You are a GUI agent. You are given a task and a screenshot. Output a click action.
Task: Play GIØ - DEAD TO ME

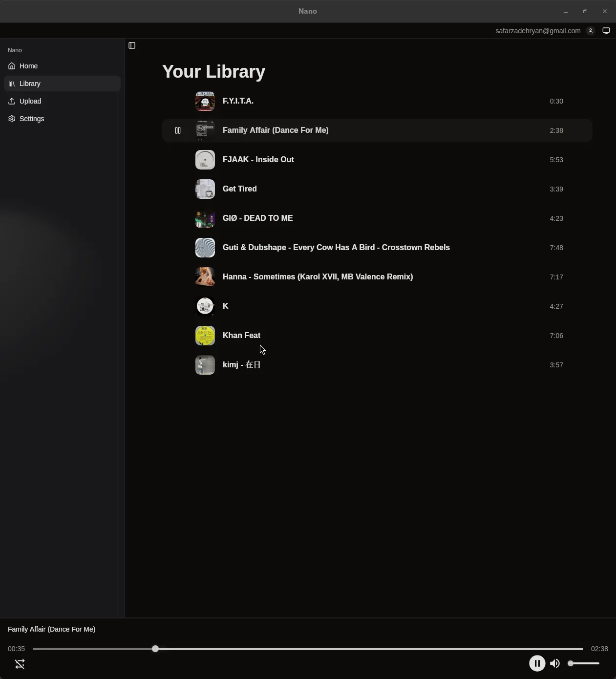(257, 218)
